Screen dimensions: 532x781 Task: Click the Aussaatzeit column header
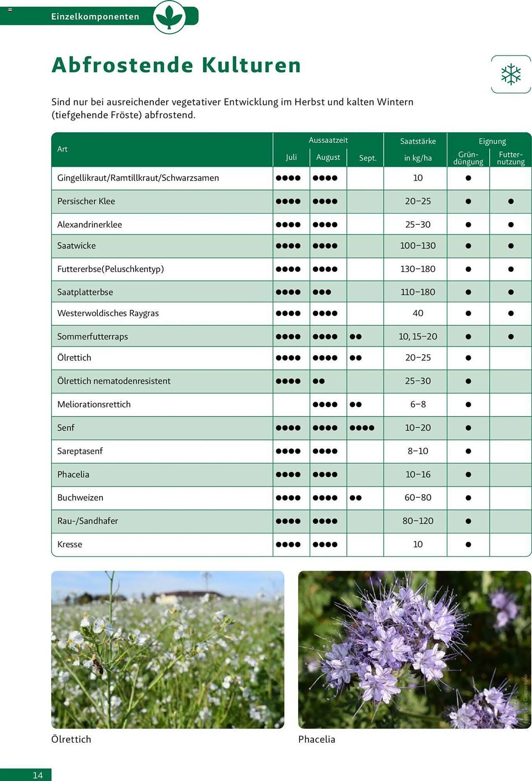pyautogui.click(x=328, y=140)
